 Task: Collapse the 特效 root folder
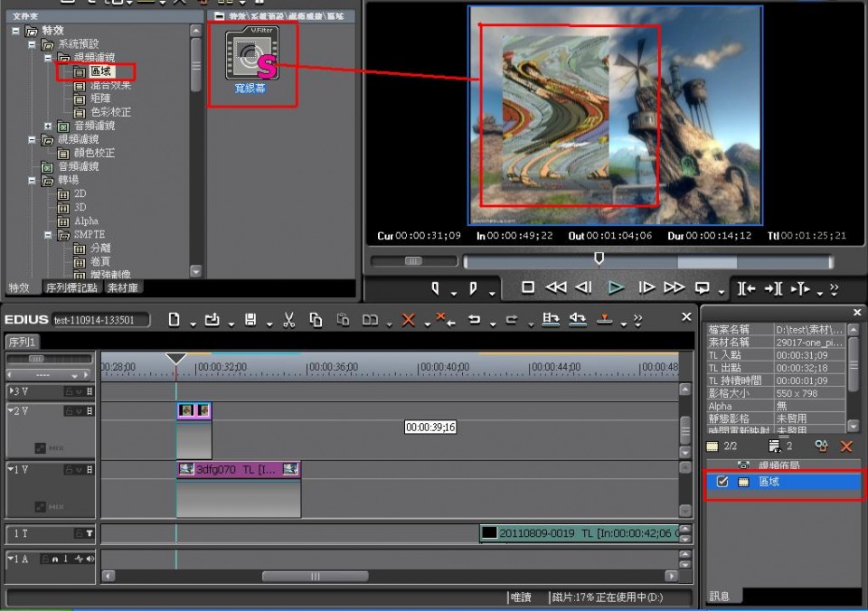[17, 31]
